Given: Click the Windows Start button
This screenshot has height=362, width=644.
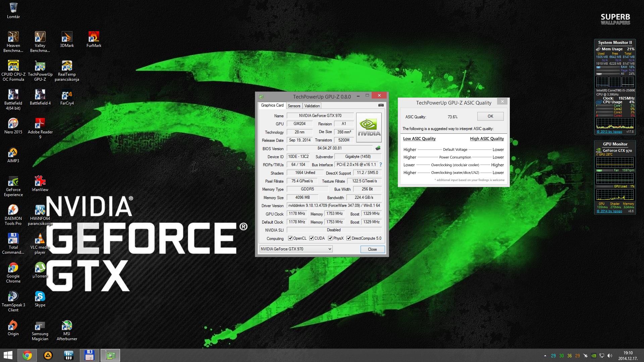Looking at the screenshot, I should [8, 355].
